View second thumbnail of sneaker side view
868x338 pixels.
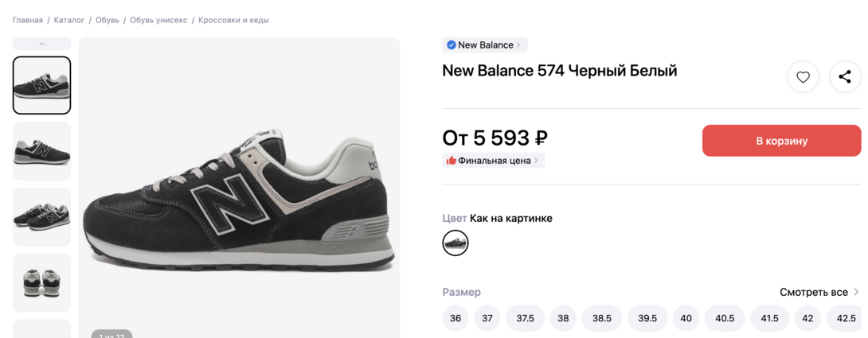pyautogui.click(x=42, y=151)
